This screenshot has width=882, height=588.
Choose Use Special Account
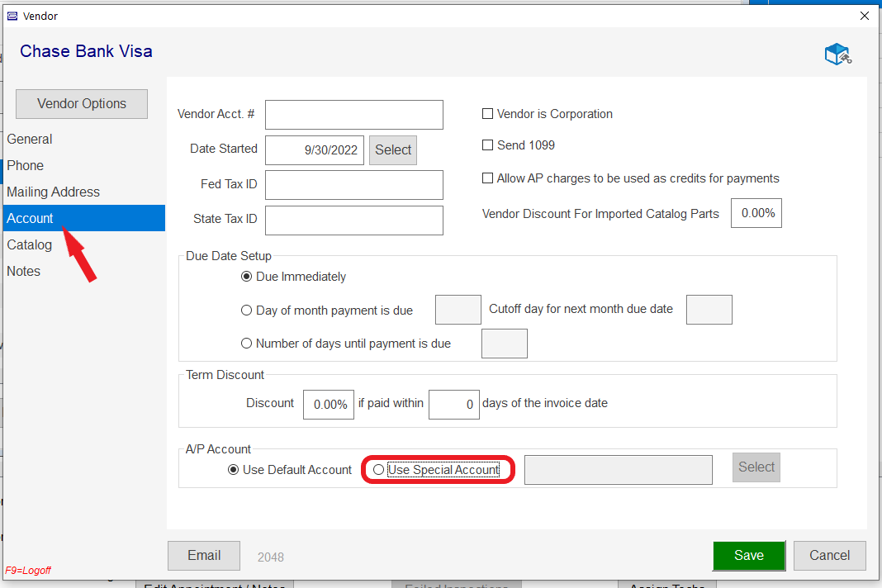coord(378,470)
